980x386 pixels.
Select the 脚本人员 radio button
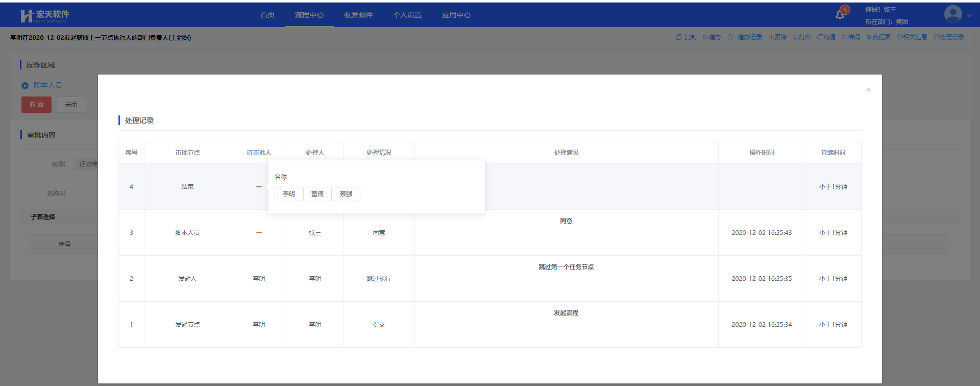[24, 86]
